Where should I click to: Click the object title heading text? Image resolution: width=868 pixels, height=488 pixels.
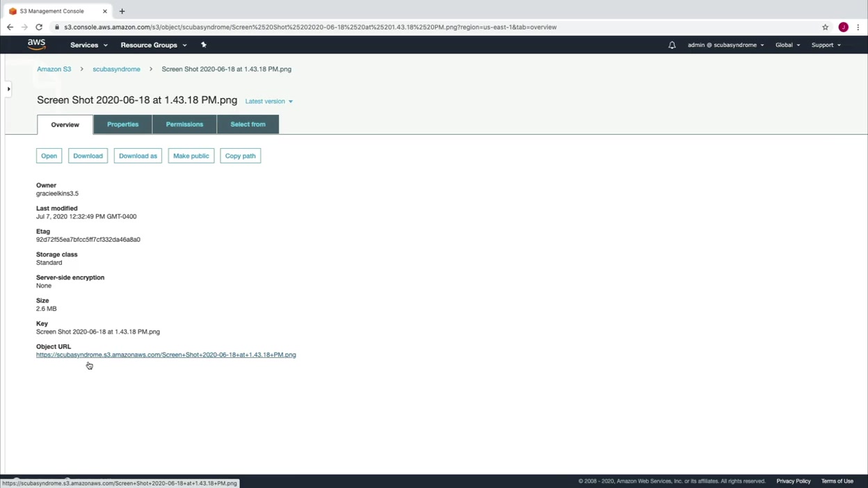(x=137, y=100)
